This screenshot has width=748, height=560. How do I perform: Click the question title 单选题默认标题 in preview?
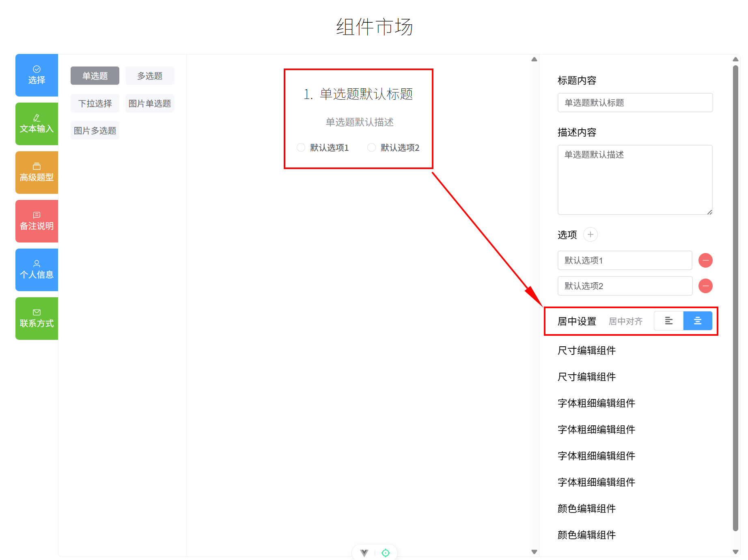[366, 94]
